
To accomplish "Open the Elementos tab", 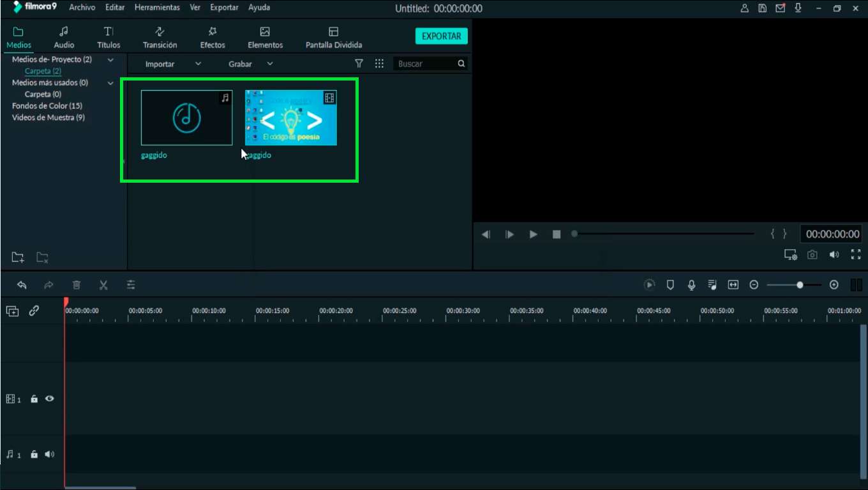I will pos(266,38).
